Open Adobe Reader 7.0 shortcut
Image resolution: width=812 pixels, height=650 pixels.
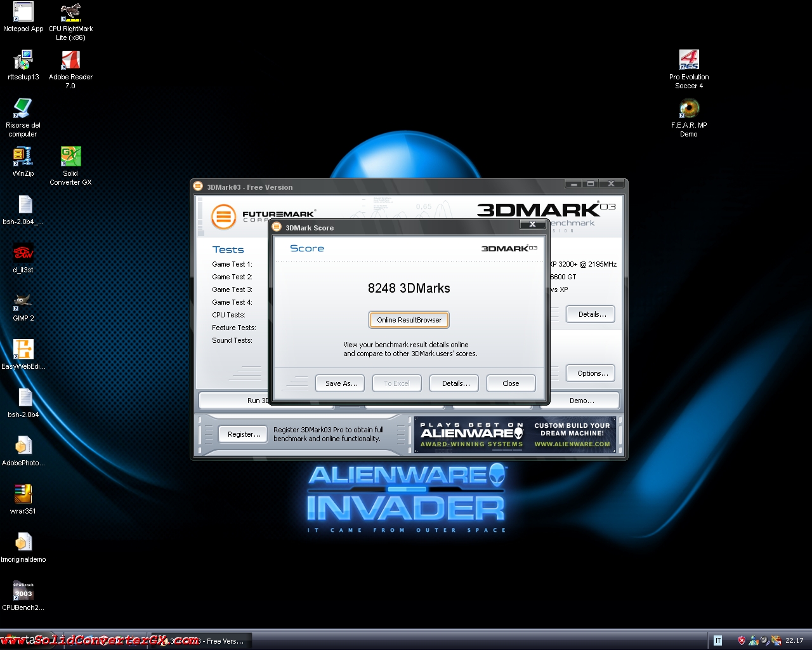70,70
